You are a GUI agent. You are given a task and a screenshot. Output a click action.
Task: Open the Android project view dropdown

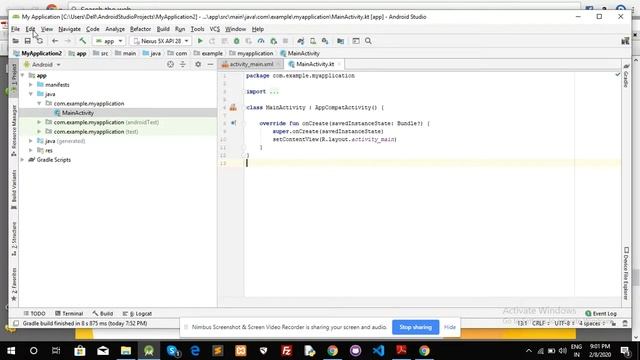(42, 64)
